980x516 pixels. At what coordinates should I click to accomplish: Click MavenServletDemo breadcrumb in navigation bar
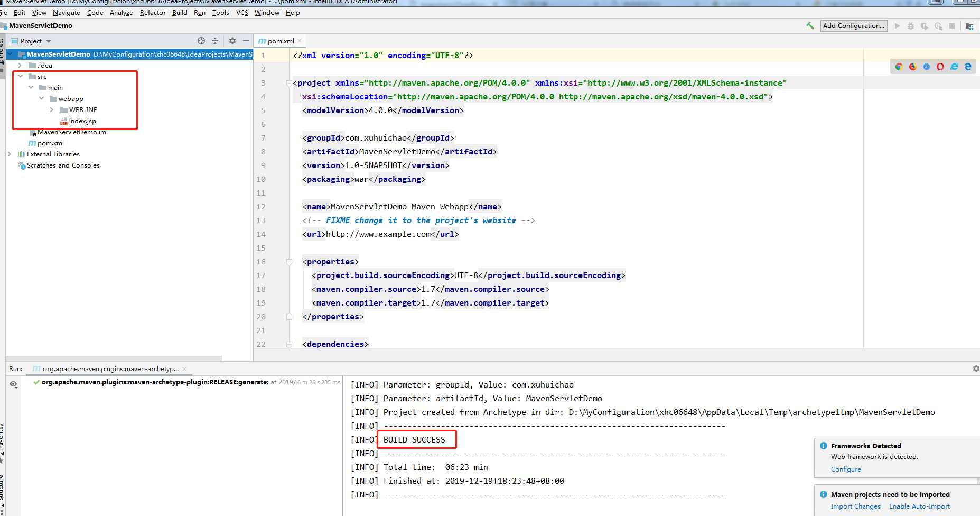point(41,25)
